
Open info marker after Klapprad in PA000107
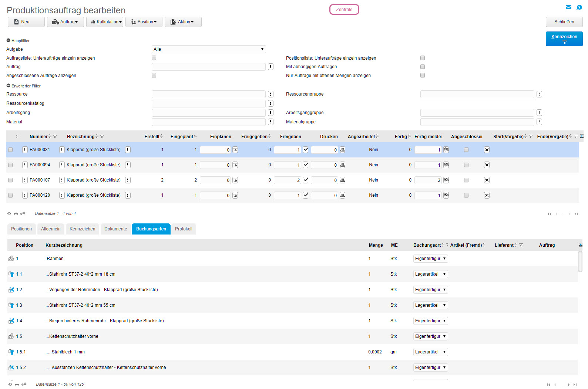(128, 180)
